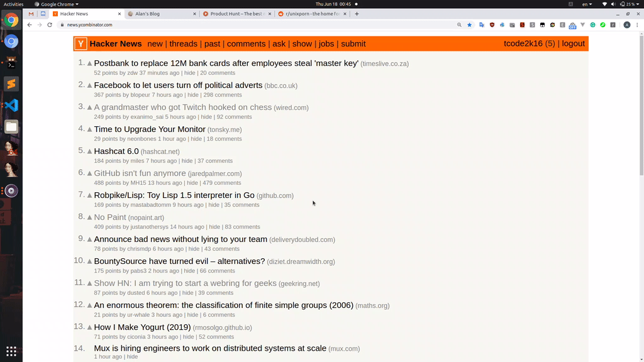The height and width of the screenshot is (362, 644).
Task: Open the 479 comments on GitHub story
Action: (222, 183)
